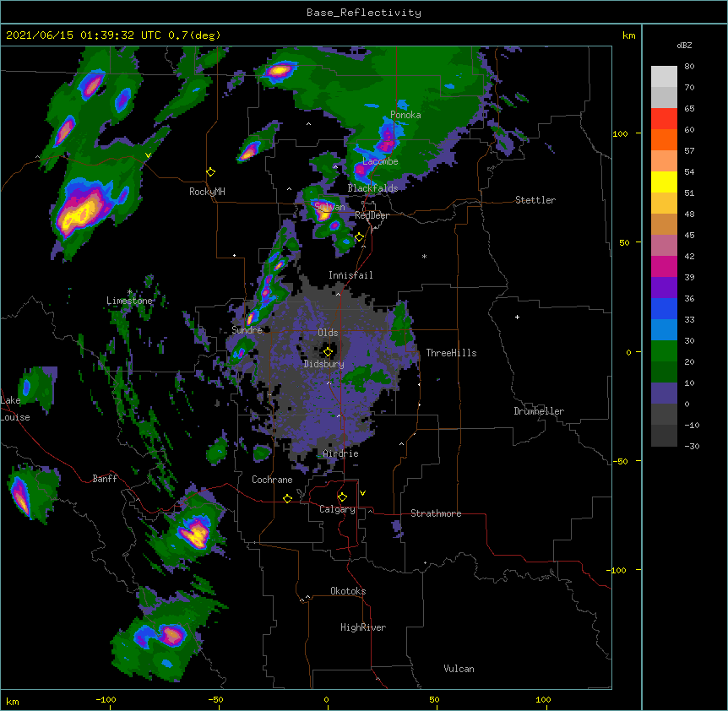Click the dBZ legend heading
This screenshot has width=728, height=711.
point(684,46)
